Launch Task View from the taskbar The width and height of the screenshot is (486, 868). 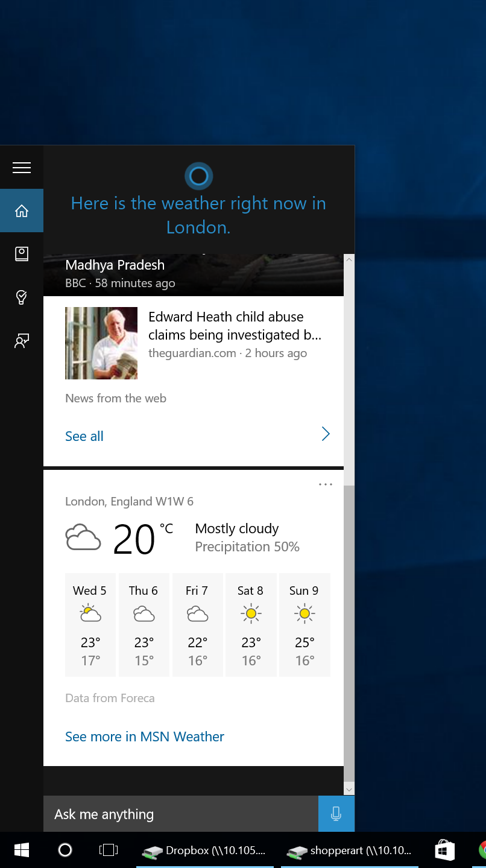click(x=108, y=850)
